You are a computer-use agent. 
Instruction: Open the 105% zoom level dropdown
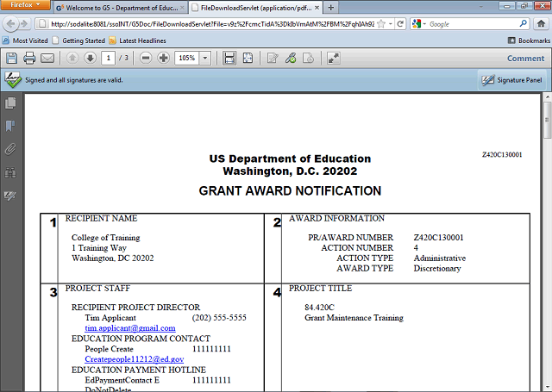(x=205, y=58)
